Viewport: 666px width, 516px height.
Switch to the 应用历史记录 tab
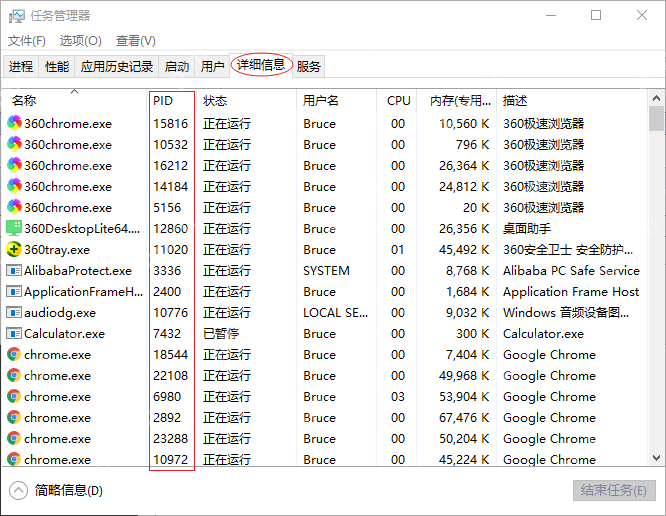pyautogui.click(x=117, y=67)
